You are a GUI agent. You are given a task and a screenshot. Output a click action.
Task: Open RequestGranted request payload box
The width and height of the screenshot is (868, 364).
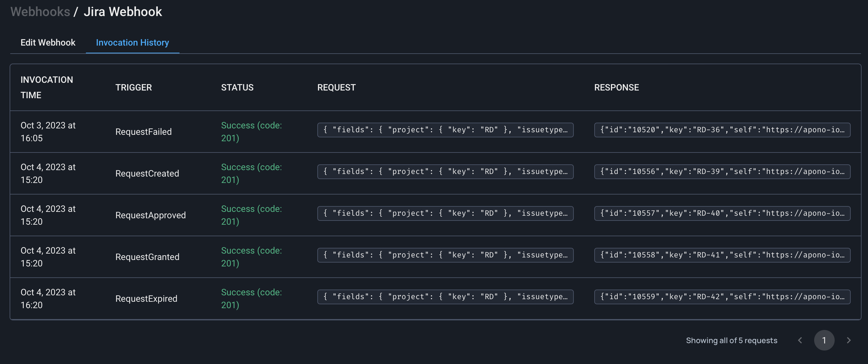445,255
